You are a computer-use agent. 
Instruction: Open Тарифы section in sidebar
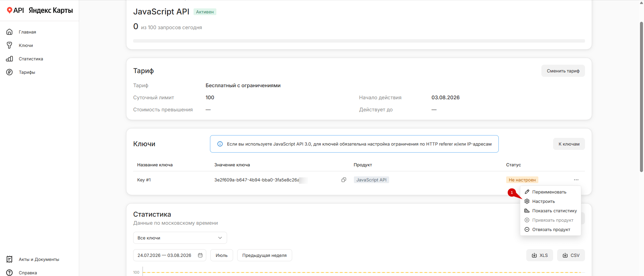point(27,72)
